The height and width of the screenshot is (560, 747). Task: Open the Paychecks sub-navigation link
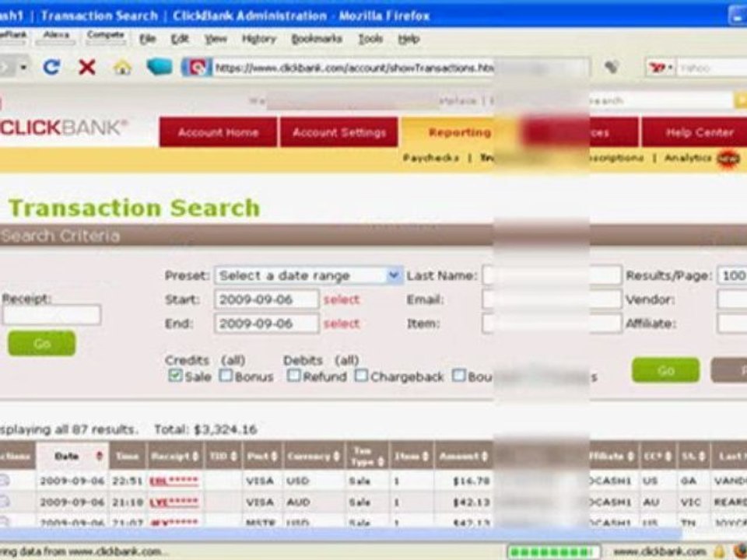click(x=431, y=158)
